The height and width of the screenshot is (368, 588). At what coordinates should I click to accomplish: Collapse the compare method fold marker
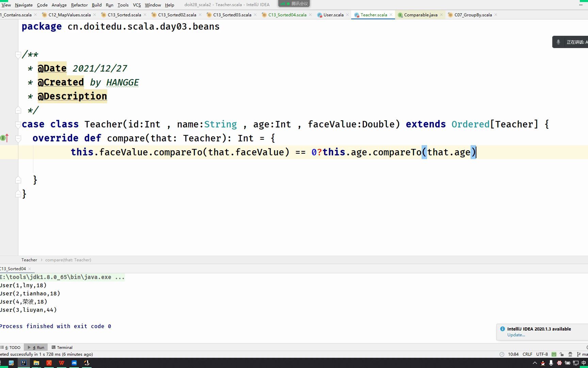tap(18, 138)
